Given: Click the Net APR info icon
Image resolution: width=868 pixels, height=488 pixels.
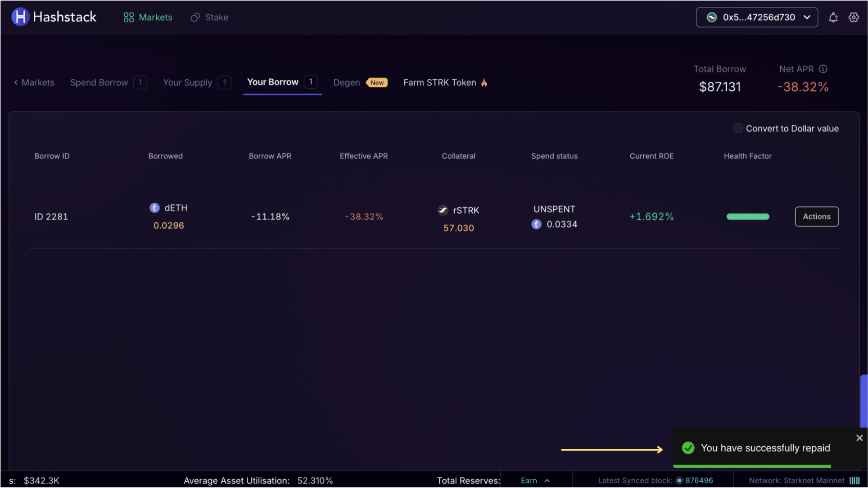Looking at the screenshot, I should tap(823, 69).
